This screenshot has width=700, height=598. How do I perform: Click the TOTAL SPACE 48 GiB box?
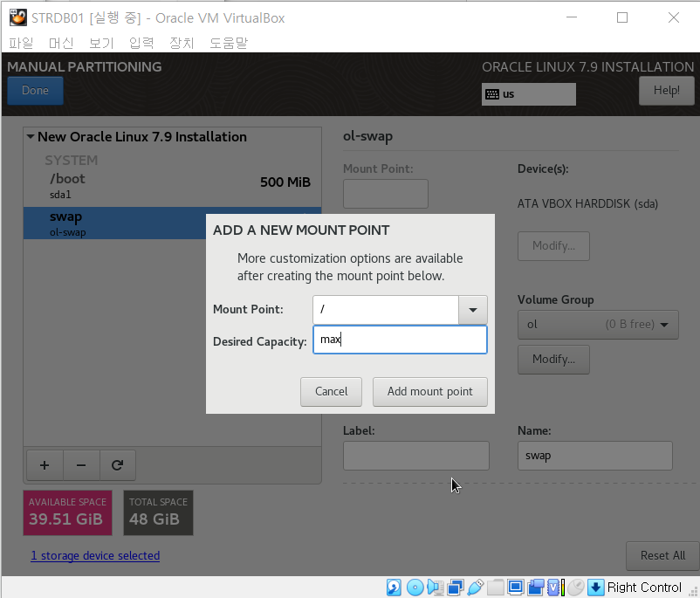click(159, 512)
